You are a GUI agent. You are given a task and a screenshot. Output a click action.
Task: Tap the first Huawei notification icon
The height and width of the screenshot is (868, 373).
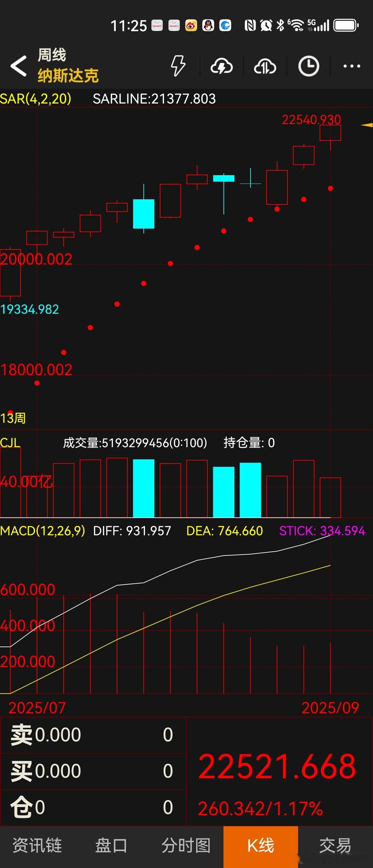(x=157, y=25)
